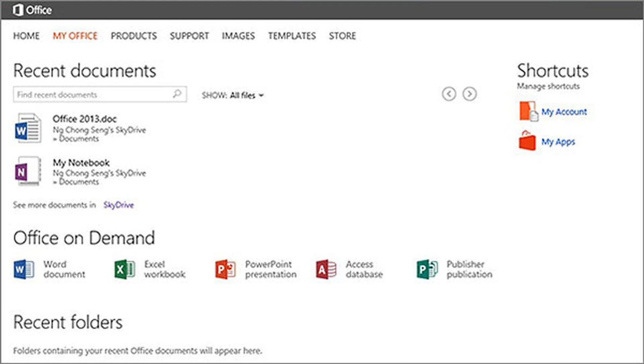
Task: Click the Word icon for Office 2013.doc
Action: [x=28, y=128]
